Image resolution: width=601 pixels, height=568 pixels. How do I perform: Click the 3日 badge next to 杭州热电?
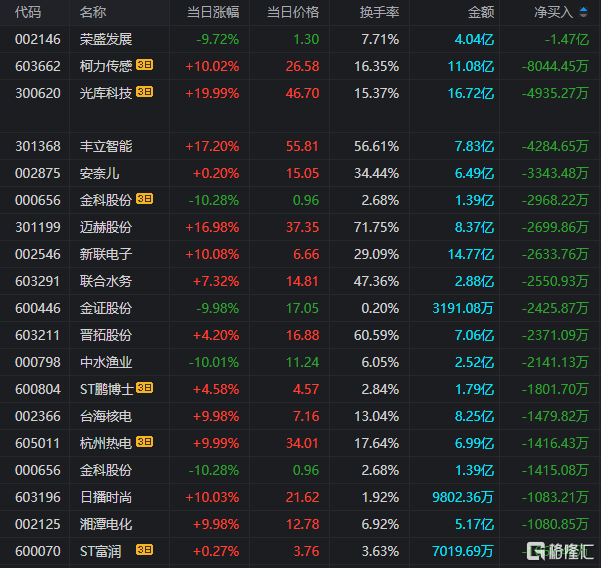(145, 442)
